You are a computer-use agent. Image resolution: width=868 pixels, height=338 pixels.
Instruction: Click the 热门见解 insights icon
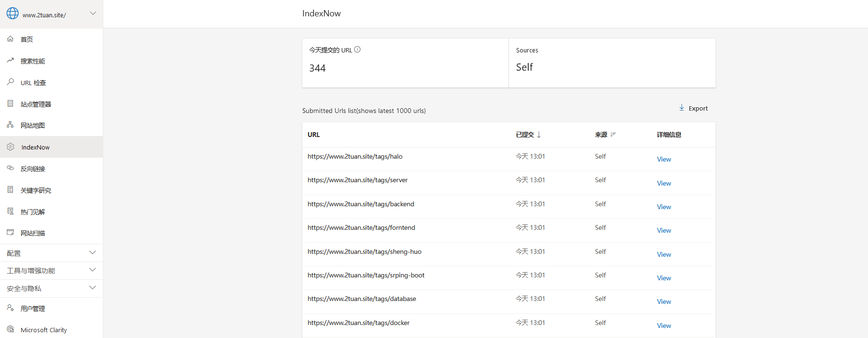pyautogui.click(x=10, y=211)
